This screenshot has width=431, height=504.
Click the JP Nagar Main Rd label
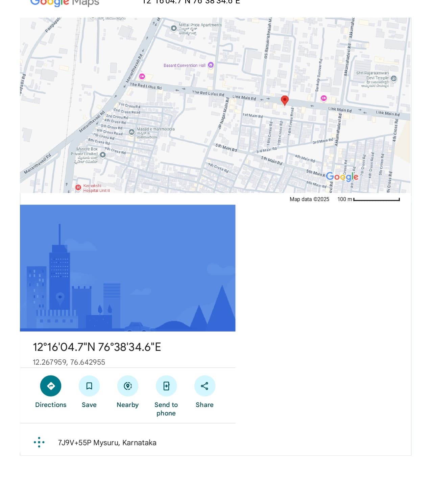pos(223,114)
